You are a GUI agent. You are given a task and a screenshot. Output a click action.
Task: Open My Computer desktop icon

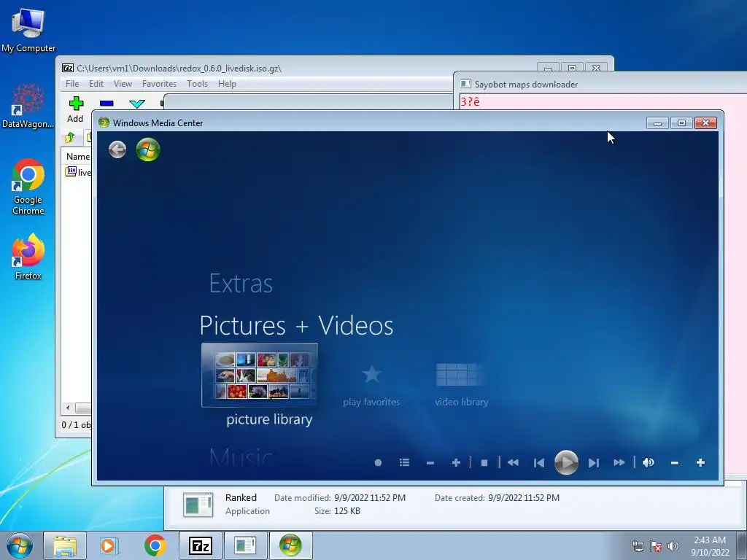coord(28,30)
